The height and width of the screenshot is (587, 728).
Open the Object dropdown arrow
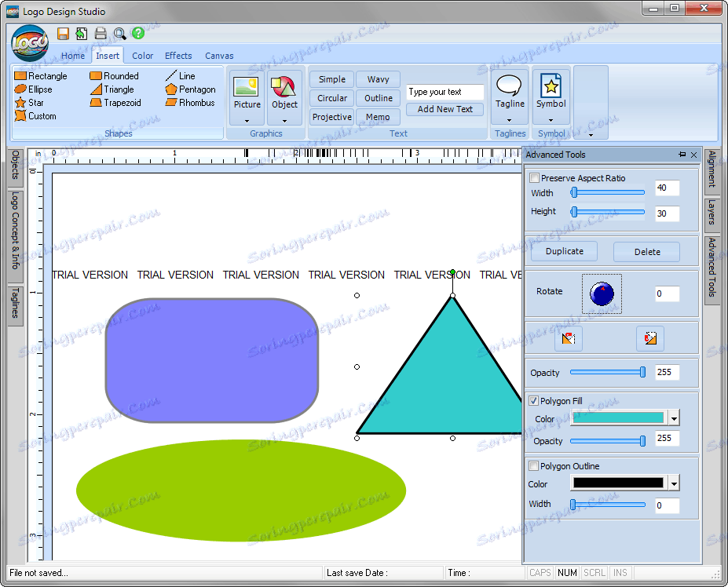[284, 121]
